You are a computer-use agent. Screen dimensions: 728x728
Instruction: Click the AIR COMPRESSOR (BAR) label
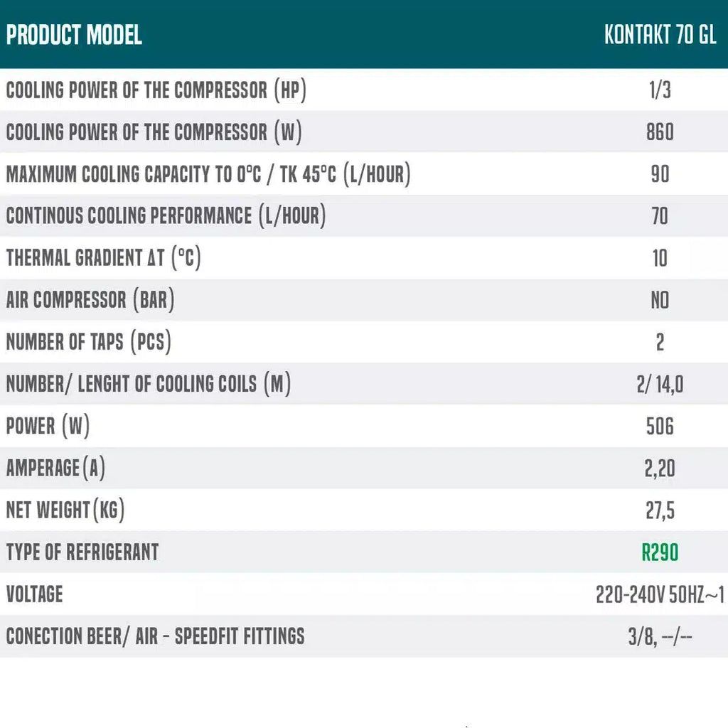(90, 300)
